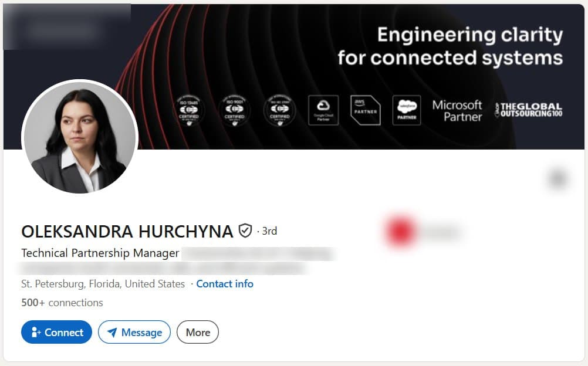Click the blurred red company logo entry
This screenshot has height=366, width=588.
click(x=423, y=232)
